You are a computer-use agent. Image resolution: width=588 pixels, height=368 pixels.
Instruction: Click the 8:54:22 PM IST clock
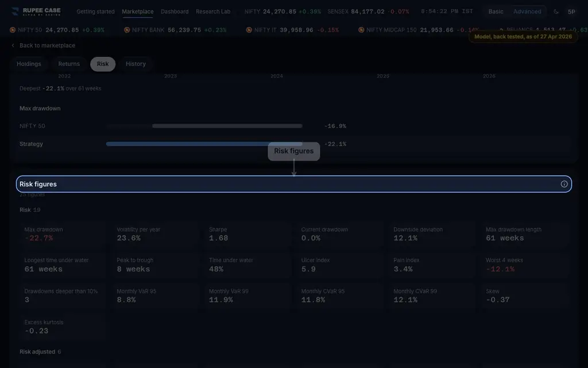click(x=447, y=11)
